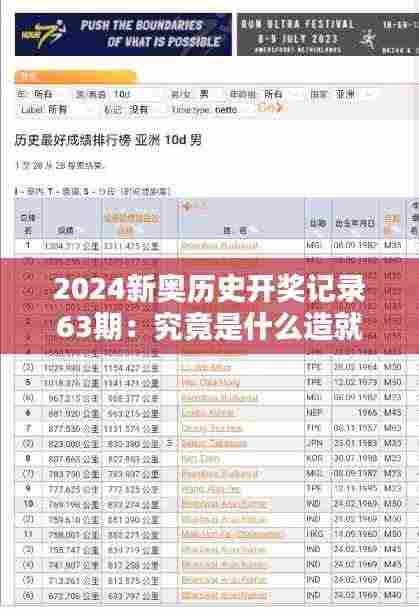
Task: Open the mark dropdown showing 没有
Action: (144, 109)
